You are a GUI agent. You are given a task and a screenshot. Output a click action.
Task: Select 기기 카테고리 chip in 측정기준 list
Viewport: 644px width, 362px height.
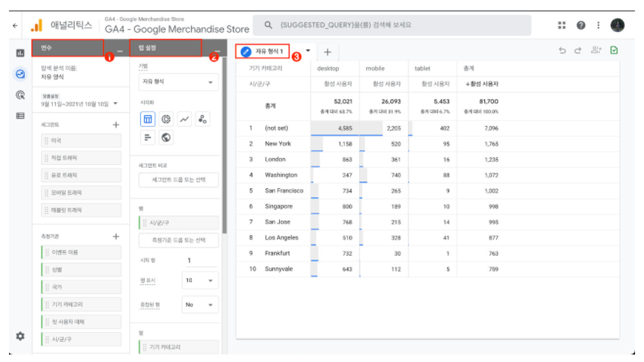[x=81, y=305]
